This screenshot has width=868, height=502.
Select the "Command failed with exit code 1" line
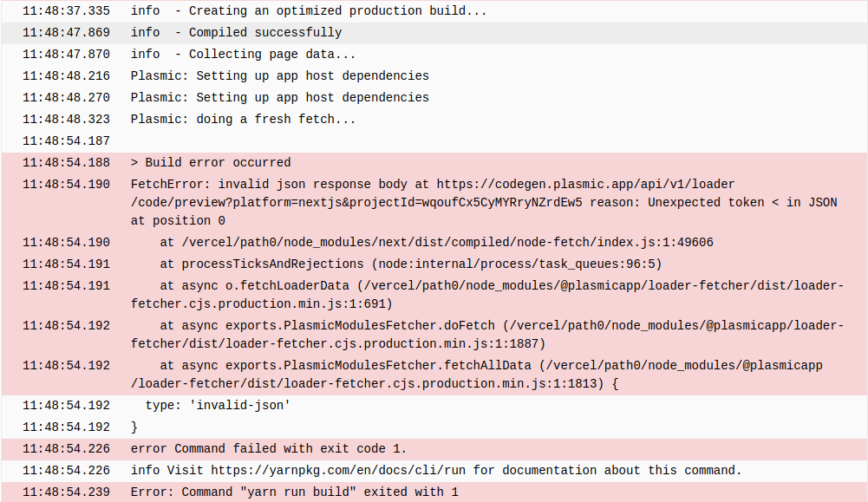(x=269, y=449)
